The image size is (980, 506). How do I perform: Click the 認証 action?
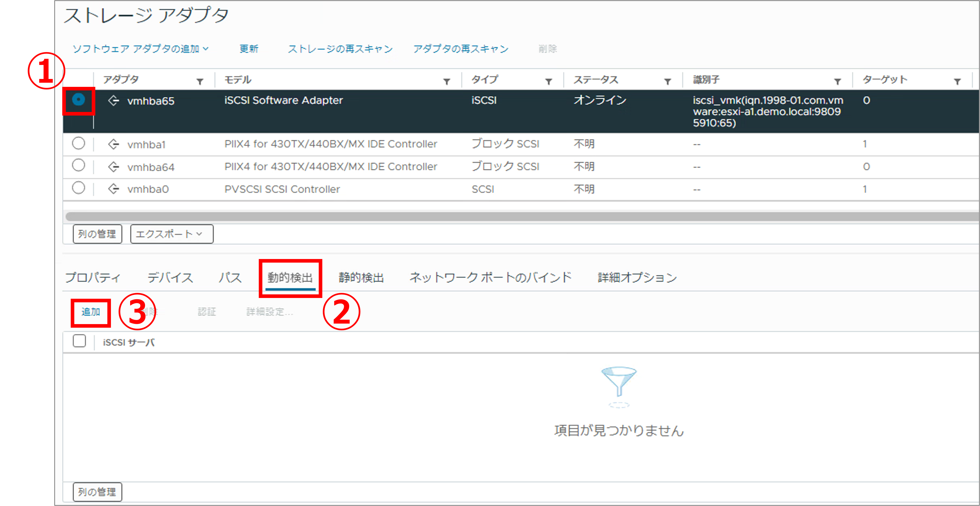click(207, 312)
